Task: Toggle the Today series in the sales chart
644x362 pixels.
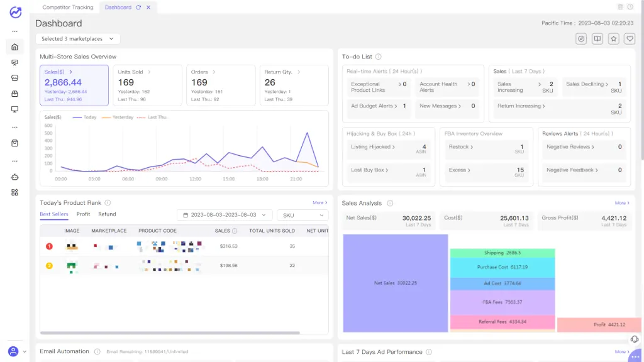Action: tap(87, 117)
